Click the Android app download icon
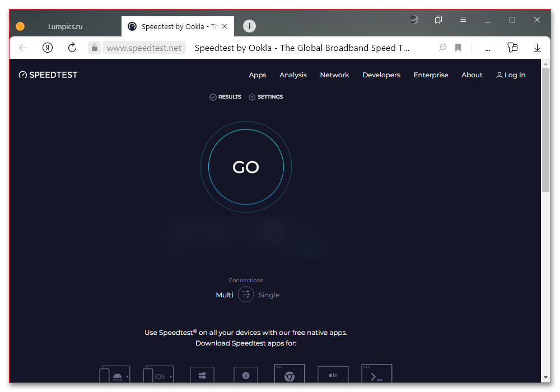Screen dimensions: 560x392 click(x=115, y=374)
